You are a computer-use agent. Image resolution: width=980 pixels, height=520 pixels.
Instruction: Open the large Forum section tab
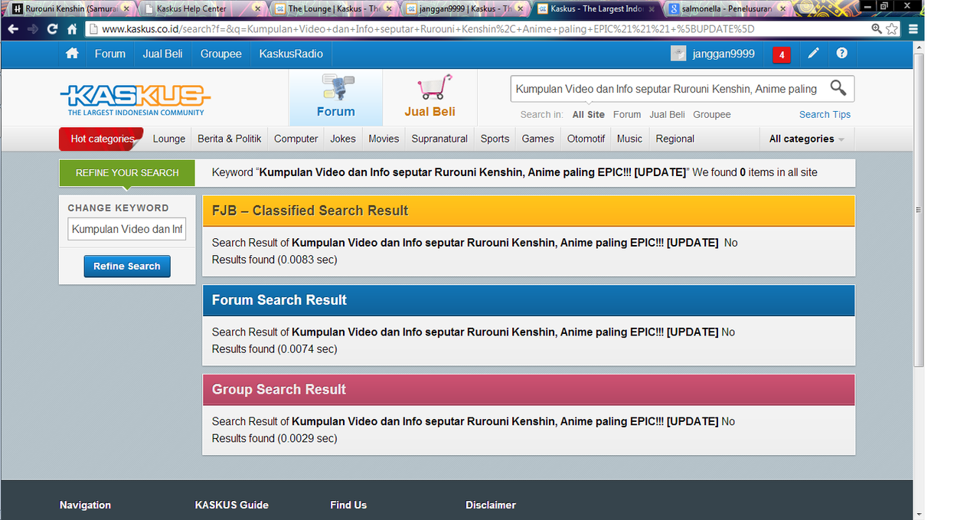(336, 98)
